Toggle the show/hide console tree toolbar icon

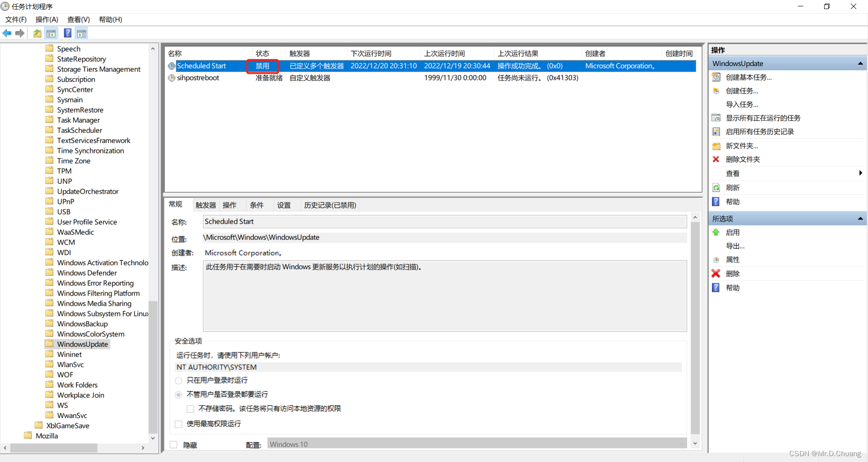coord(51,33)
